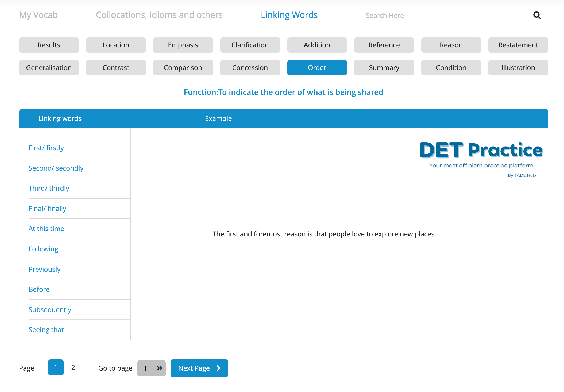Click the Order tab to view linking words

(317, 67)
